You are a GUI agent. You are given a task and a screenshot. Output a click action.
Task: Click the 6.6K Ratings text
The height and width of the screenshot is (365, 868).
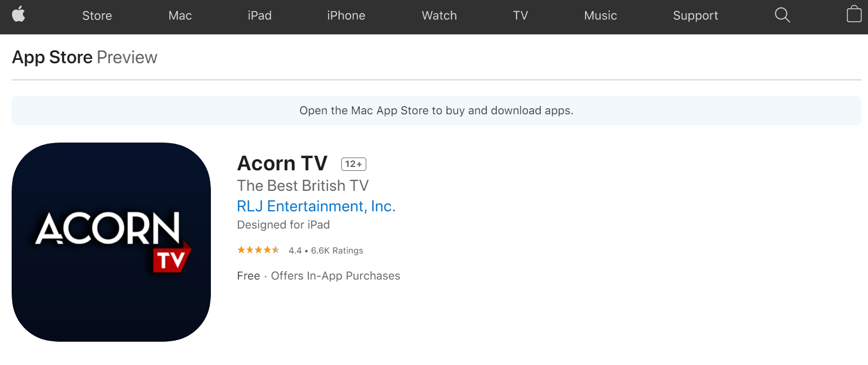pos(337,251)
